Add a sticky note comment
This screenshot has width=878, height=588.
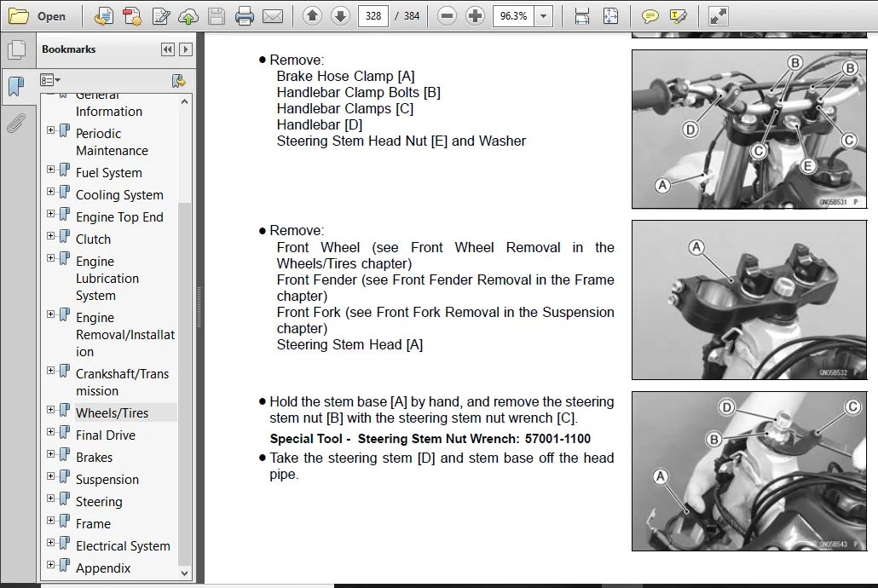(x=650, y=17)
